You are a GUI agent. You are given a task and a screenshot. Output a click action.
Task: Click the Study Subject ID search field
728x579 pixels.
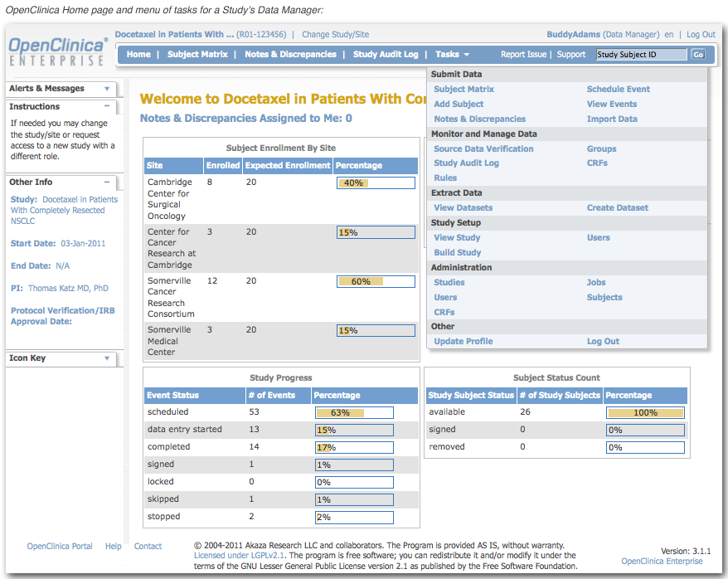coord(641,55)
